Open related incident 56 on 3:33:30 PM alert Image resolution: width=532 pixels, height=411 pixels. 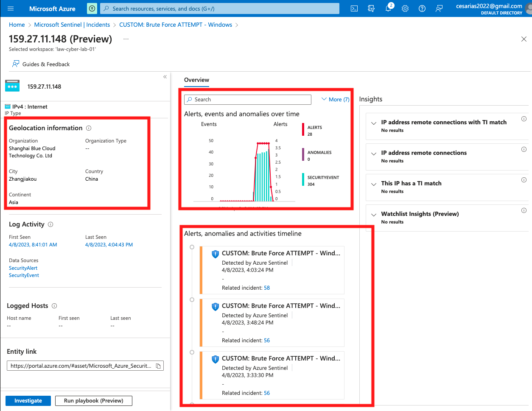[267, 393]
